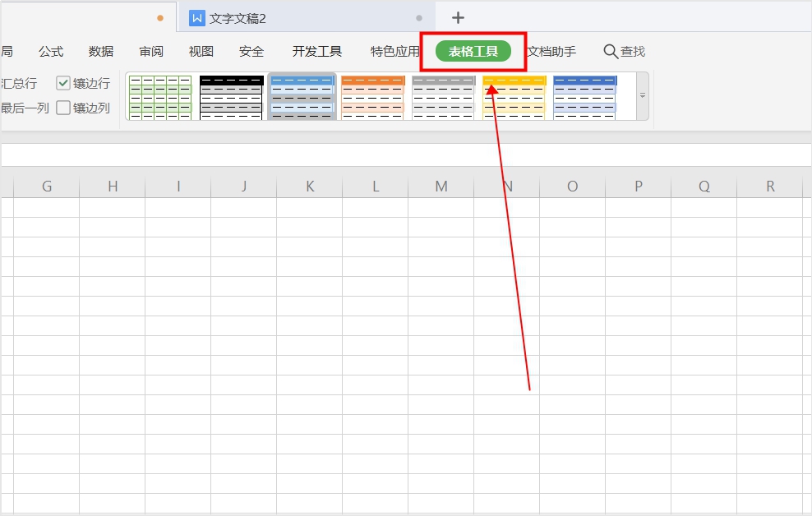Close the 文字文稿2 tab via its dot
This screenshot has width=812, height=516.
419,18
